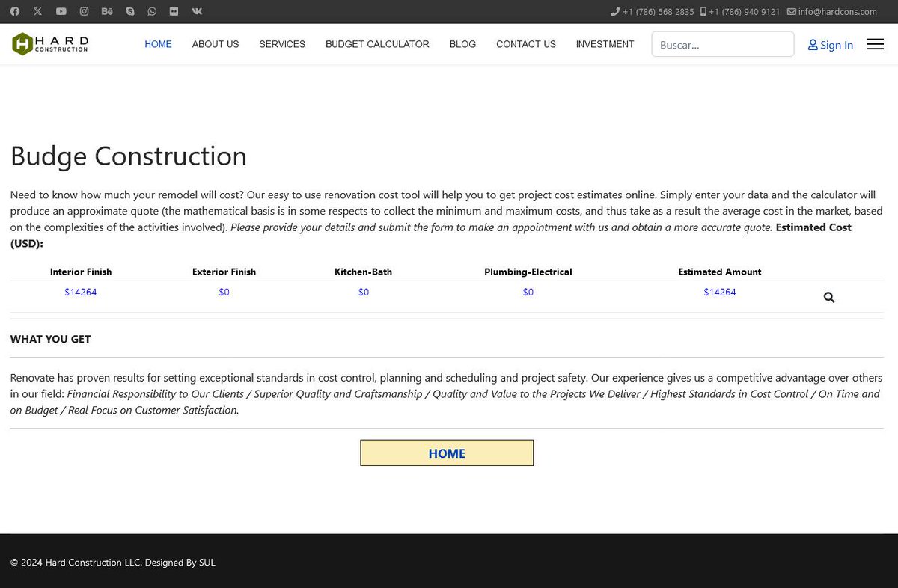This screenshot has width=898, height=588.
Task: Click the Exterior Finish column header
Action: pos(224,272)
